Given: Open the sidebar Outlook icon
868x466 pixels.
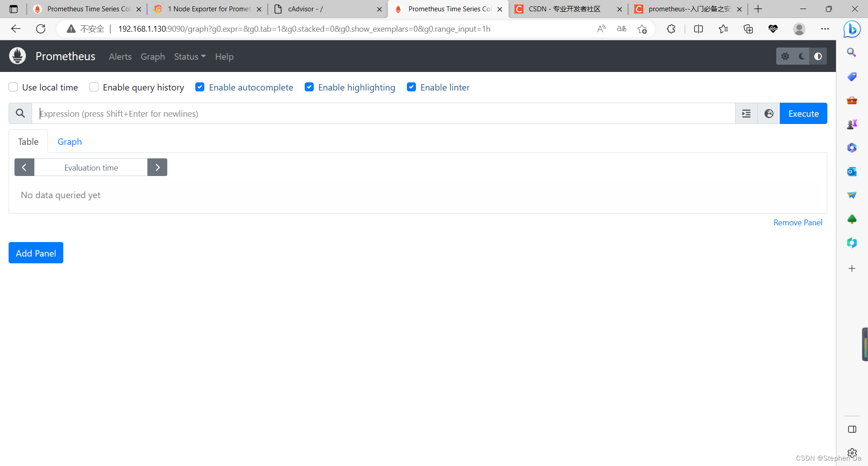Looking at the screenshot, I should (x=852, y=171).
